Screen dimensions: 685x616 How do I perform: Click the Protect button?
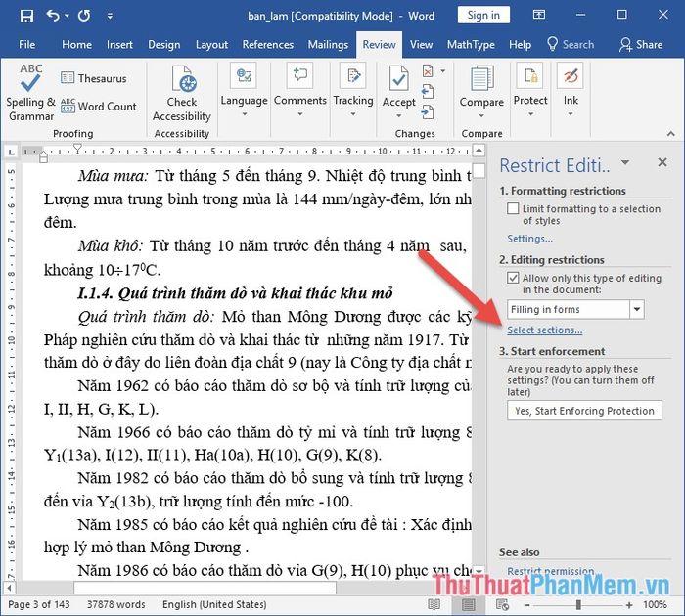[x=530, y=91]
